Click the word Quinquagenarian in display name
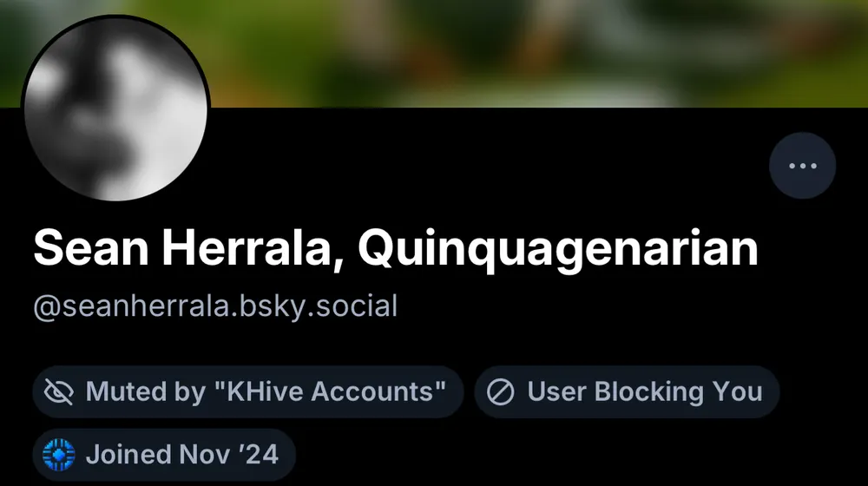 [558, 249]
